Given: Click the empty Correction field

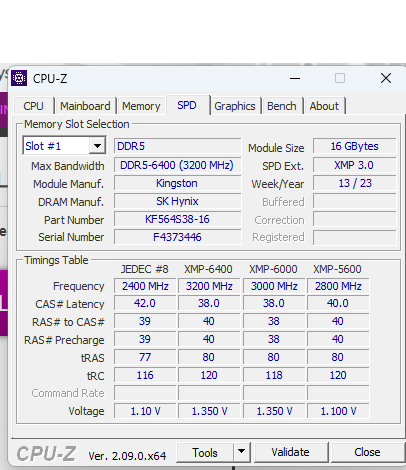Looking at the screenshot, I should click(355, 220).
